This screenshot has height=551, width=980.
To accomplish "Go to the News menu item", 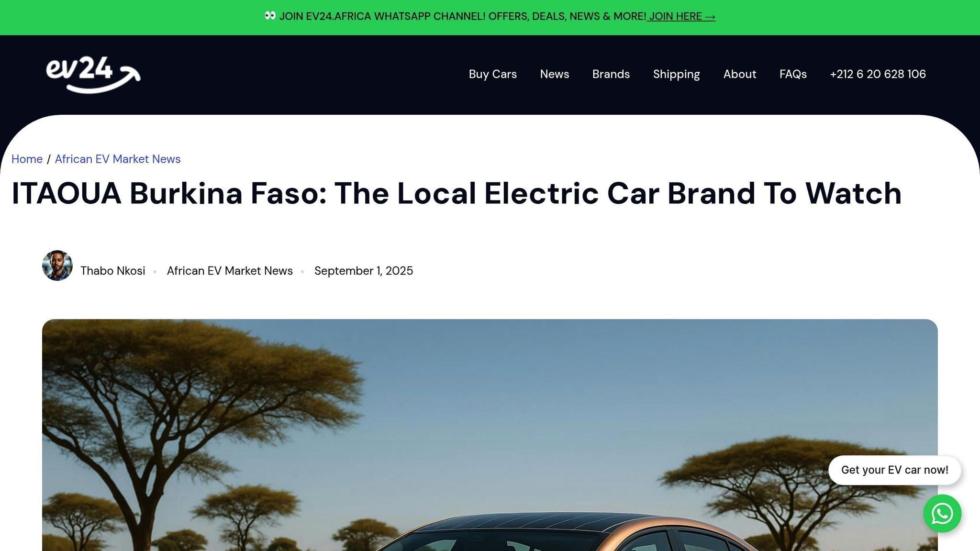I will (554, 74).
